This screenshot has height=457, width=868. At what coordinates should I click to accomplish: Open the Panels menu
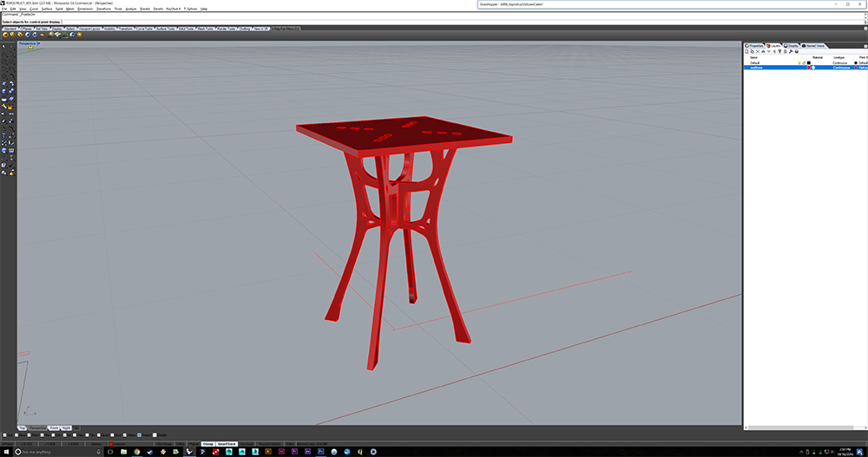158,9
